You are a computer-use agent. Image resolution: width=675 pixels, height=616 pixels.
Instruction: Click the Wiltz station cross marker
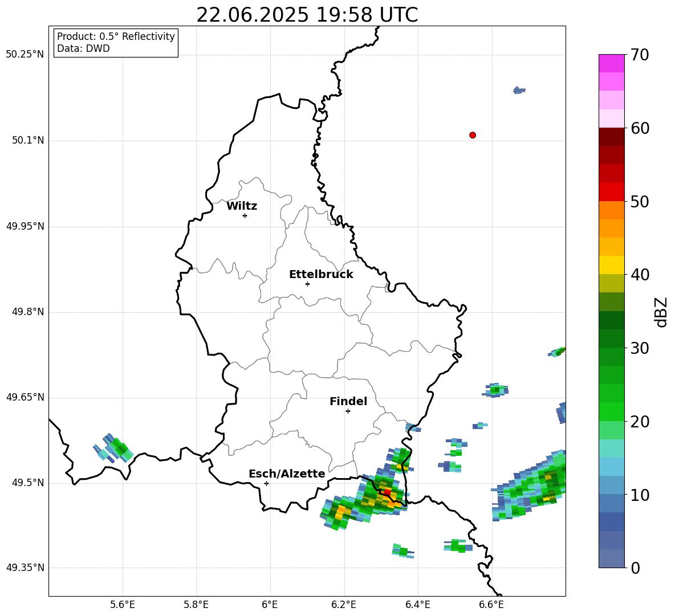click(x=245, y=215)
